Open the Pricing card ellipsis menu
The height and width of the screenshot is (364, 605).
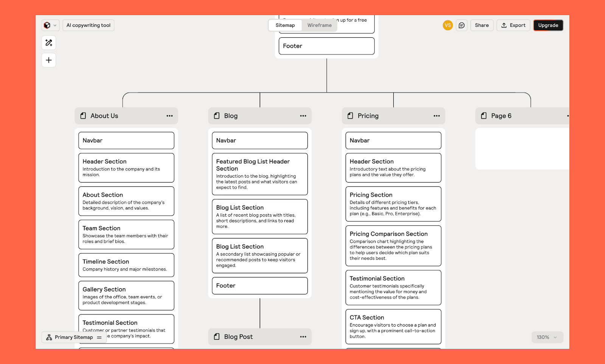[436, 116]
